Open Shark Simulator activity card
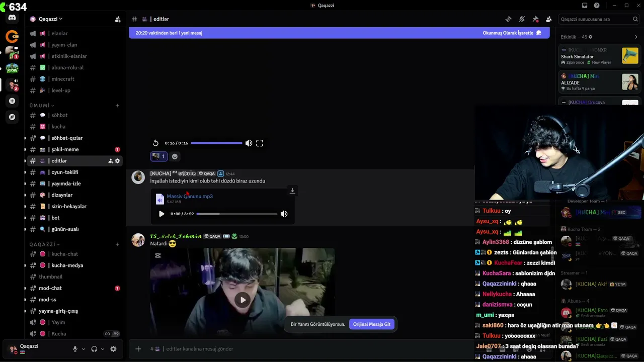 600,56
